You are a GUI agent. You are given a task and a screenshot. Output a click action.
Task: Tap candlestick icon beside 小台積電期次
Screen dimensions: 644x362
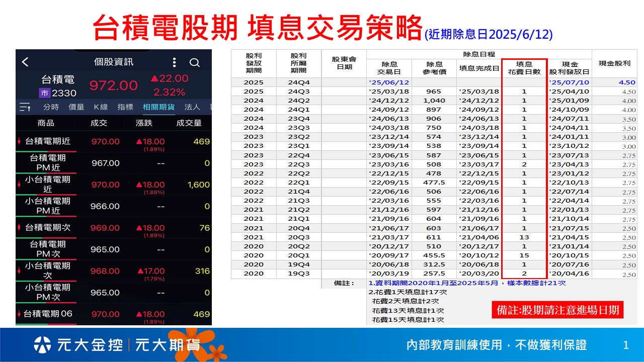click(19, 271)
